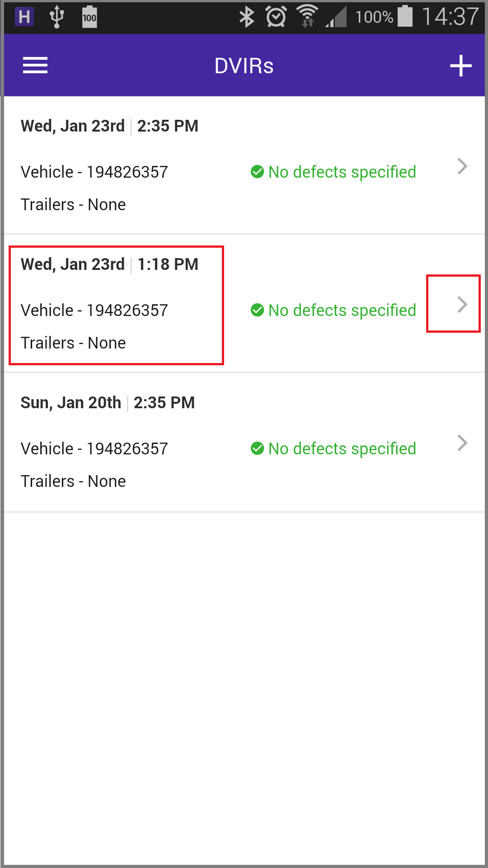Image resolution: width=488 pixels, height=868 pixels.
Task: Open the Sun, Jan 20th 2:35 PM entry
Action: 244,443
